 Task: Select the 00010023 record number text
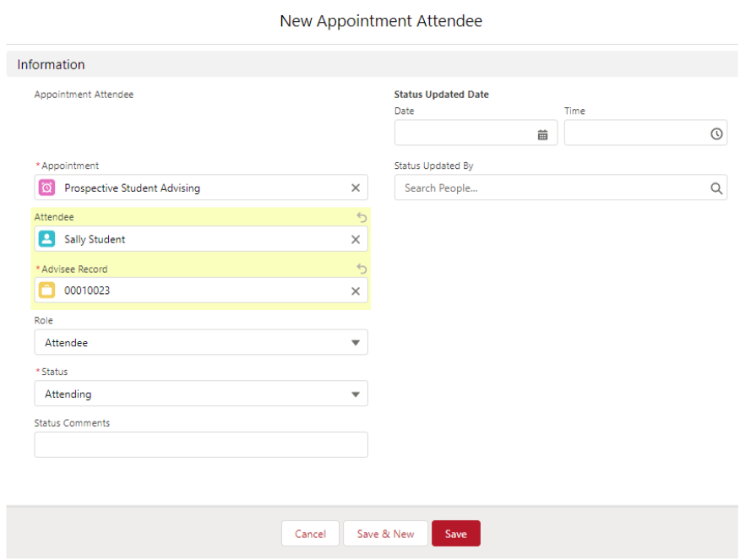coord(87,291)
